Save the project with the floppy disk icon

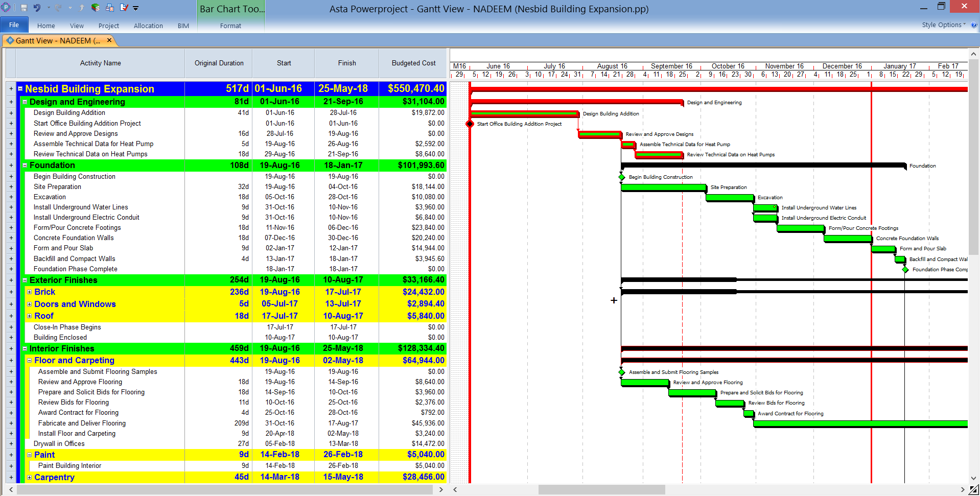coord(24,8)
